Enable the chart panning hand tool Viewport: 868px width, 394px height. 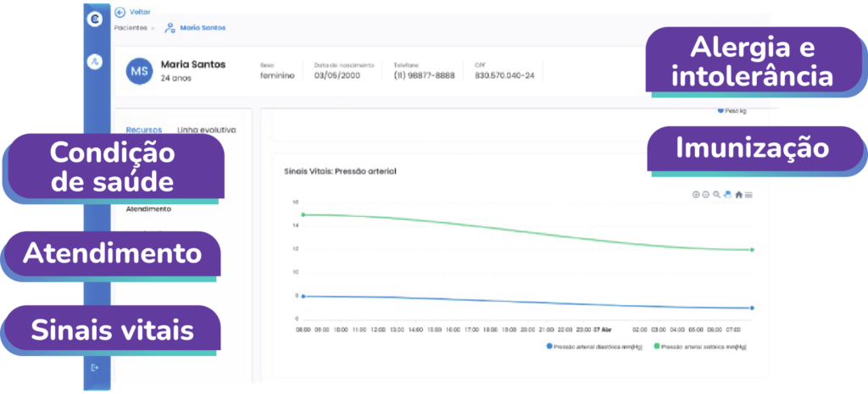coord(727,195)
